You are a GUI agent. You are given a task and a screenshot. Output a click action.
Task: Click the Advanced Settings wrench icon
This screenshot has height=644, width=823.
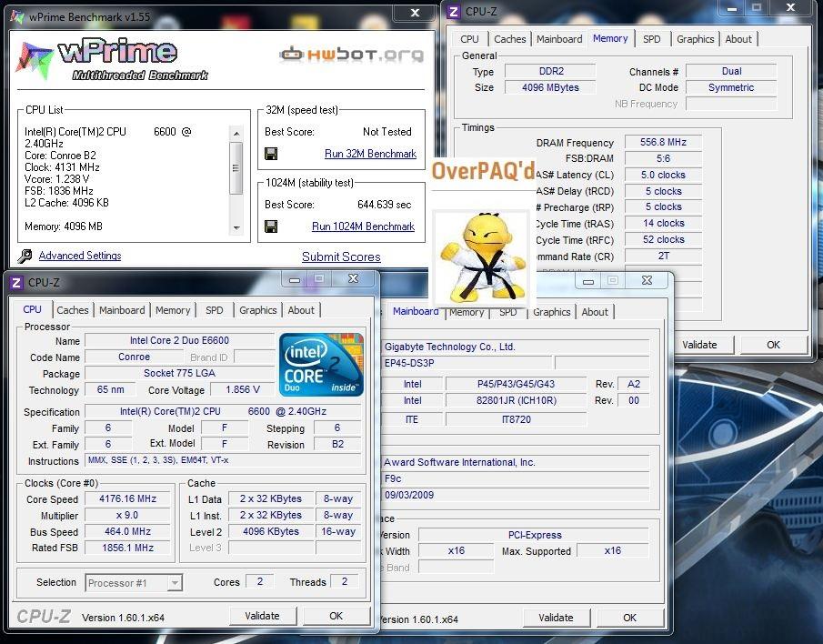point(25,256)
